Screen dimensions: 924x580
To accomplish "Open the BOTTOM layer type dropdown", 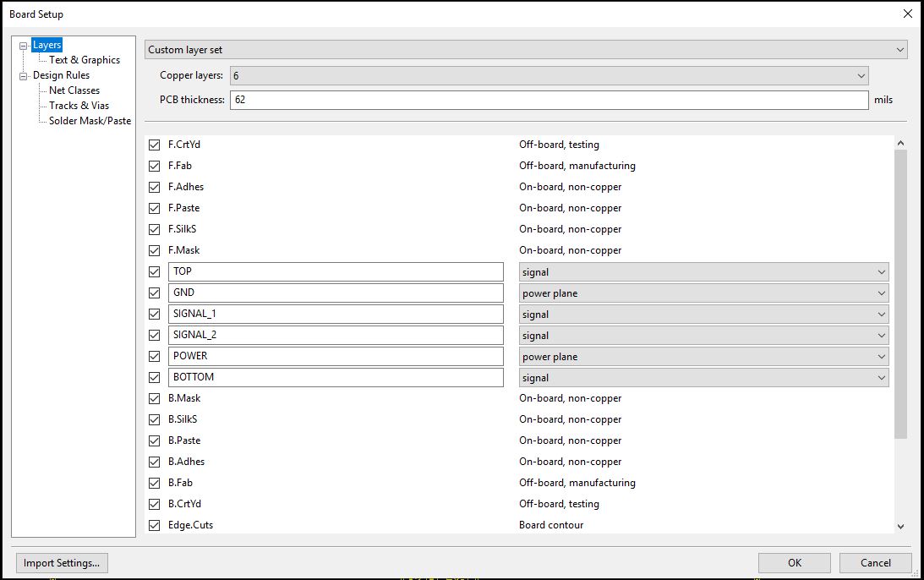I will pyautogui.click(x=703, y=378).
